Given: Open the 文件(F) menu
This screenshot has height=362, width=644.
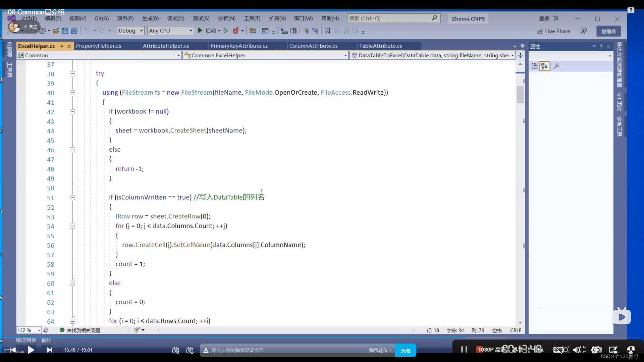Looking at the screenshot, I should click(x=29, y=18).
